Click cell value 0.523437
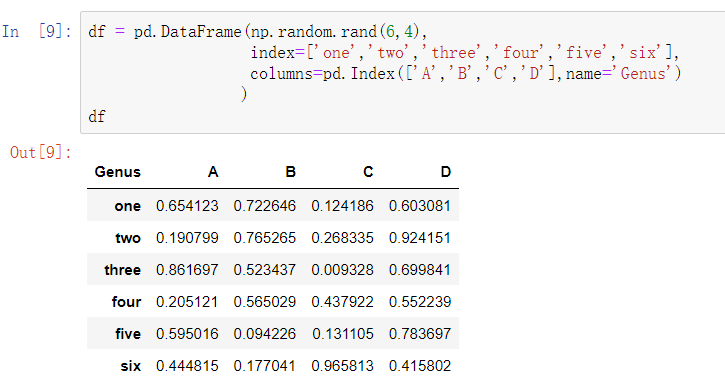Viewport: 725px width, 379px height. 265,269
